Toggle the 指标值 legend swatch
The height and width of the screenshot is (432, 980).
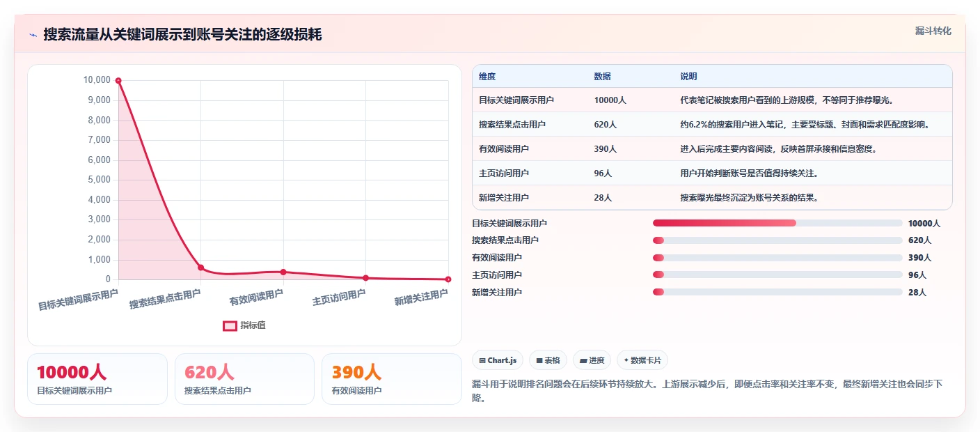point(230,325)
